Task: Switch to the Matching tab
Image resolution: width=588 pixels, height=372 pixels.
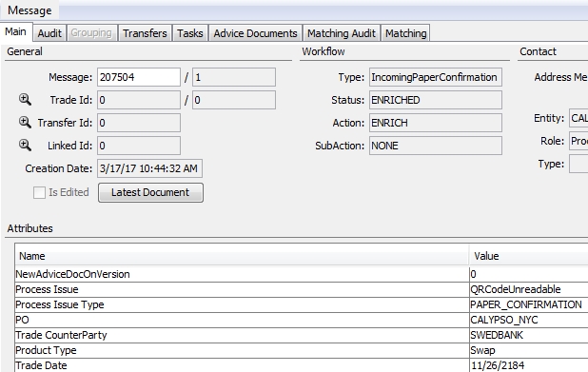Action: (x=405, y=33)
